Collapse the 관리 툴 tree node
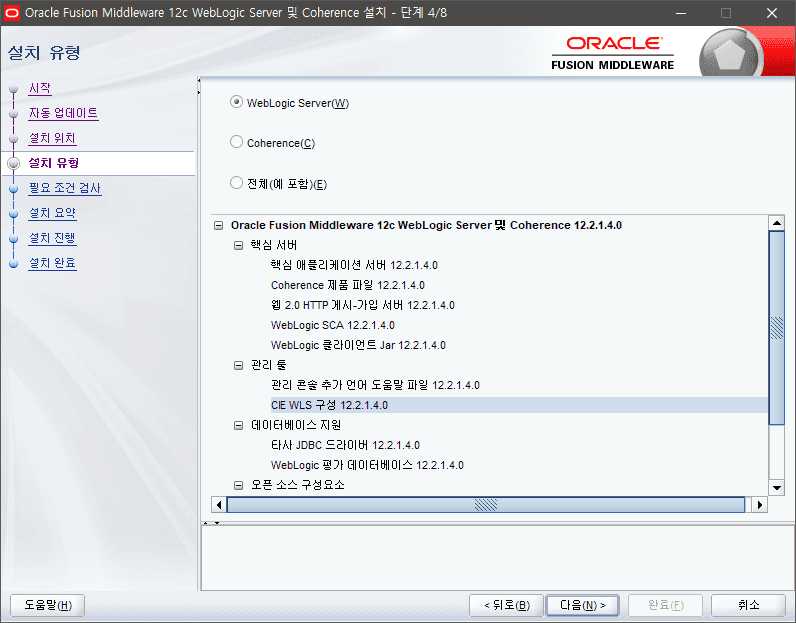 238,365
